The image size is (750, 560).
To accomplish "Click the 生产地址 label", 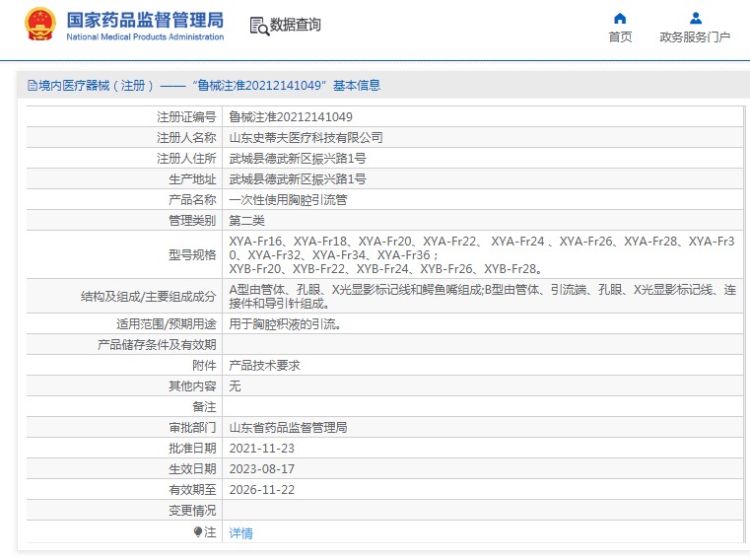I will tap(192, 179).
